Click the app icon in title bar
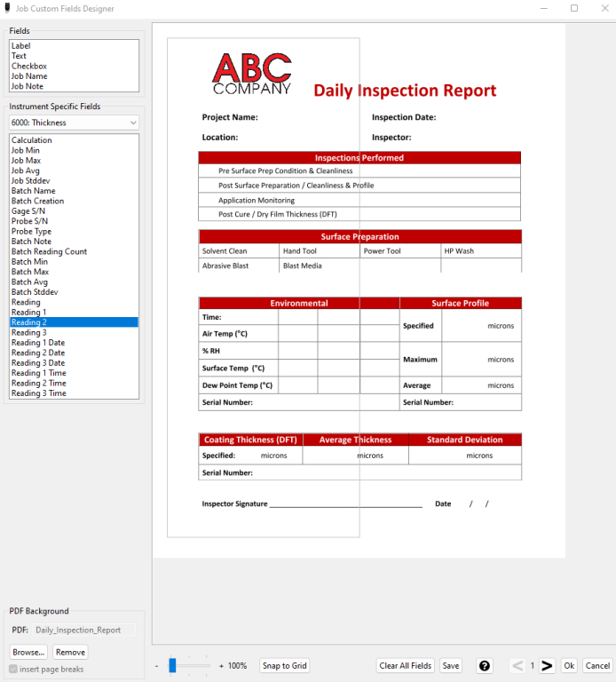The height and width of the screenshot is (682, 616). pyautogui.click(x=8, y=8)
